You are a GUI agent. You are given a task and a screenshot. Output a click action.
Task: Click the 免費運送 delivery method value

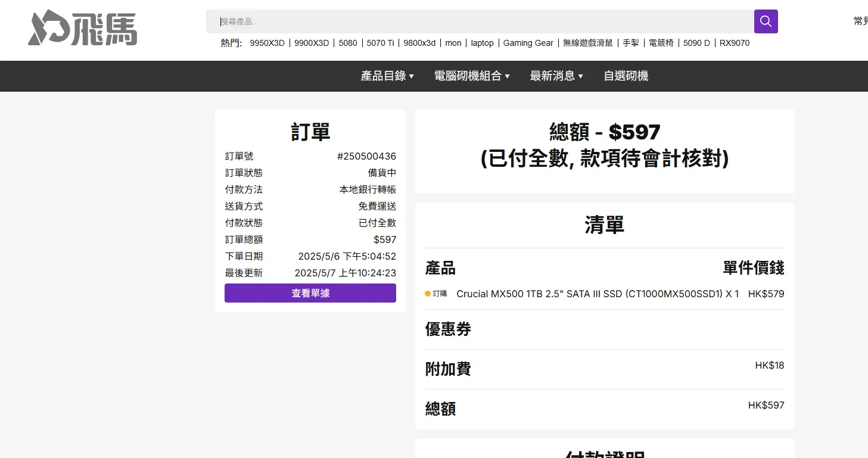(377, 206)
